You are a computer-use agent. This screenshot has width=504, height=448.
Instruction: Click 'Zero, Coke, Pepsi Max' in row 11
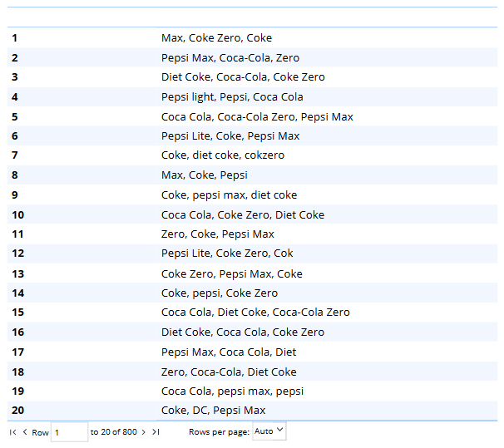tap(217, 234)
